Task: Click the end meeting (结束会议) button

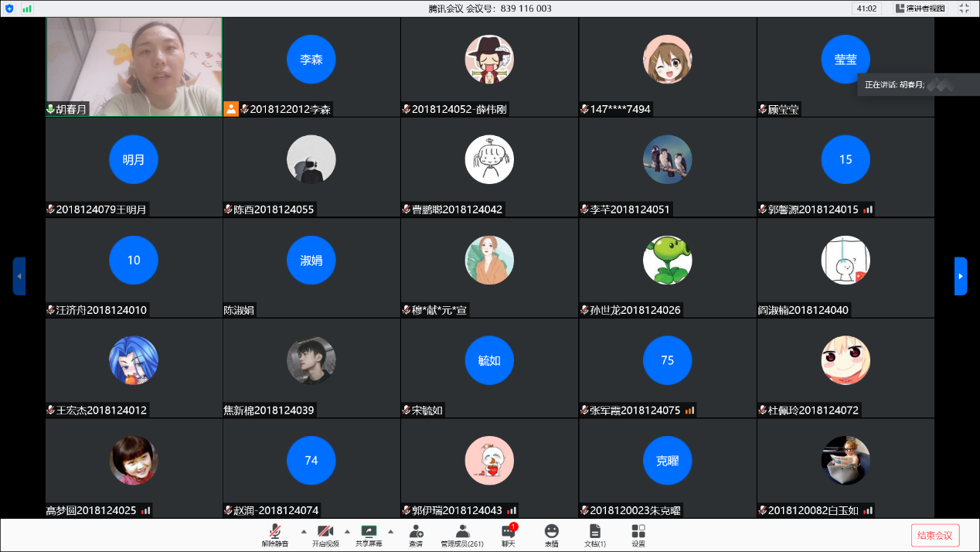Action: pos(935,535)
